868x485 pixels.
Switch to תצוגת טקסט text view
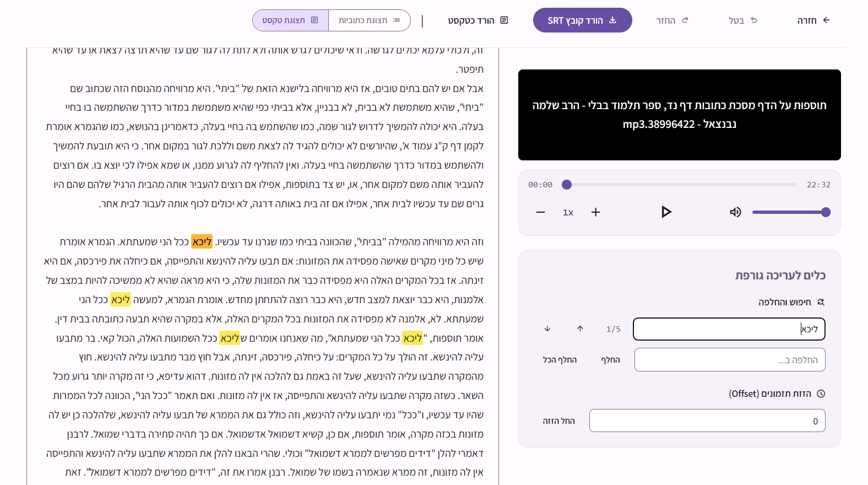(x=290, y=20)
